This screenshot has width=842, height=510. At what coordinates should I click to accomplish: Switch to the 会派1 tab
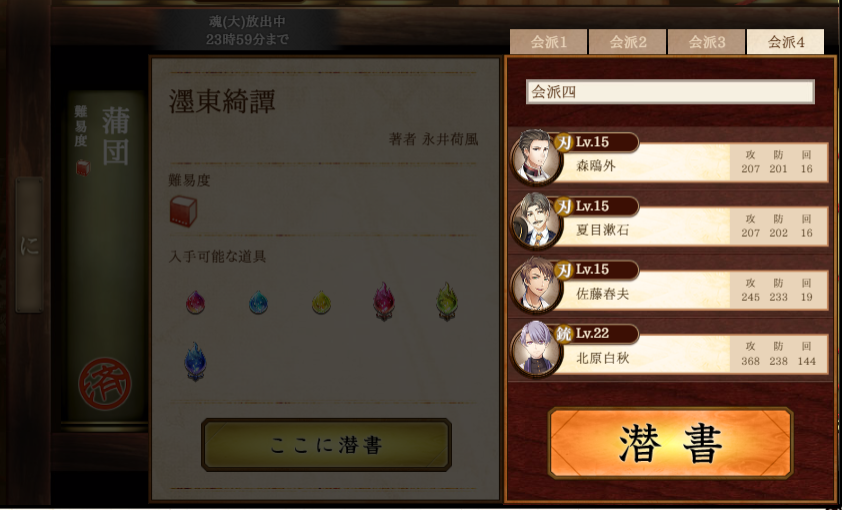548,42
